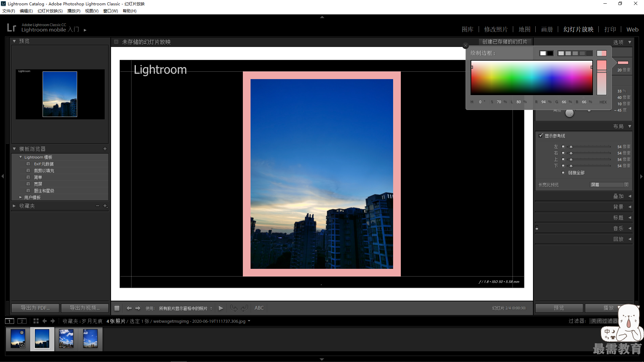Click the stop slideshow square button
The height and width of the screenshot is (362, 644).
(x=117, y=308)
